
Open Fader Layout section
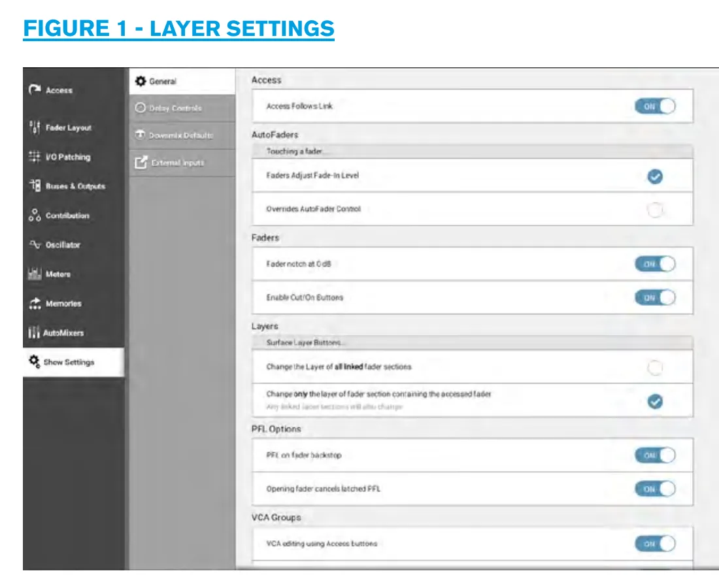coord(73,127)
